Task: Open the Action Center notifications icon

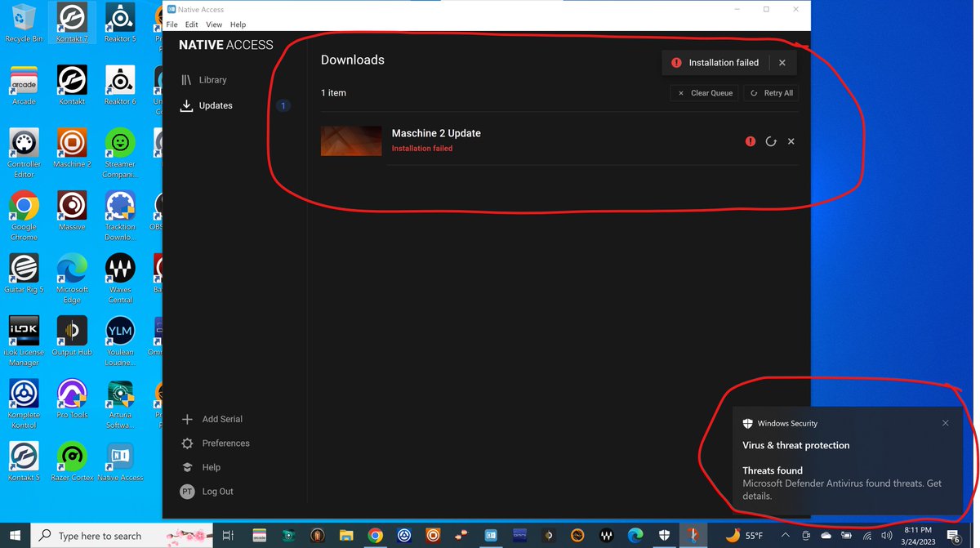Action: (x=953, y=536)
